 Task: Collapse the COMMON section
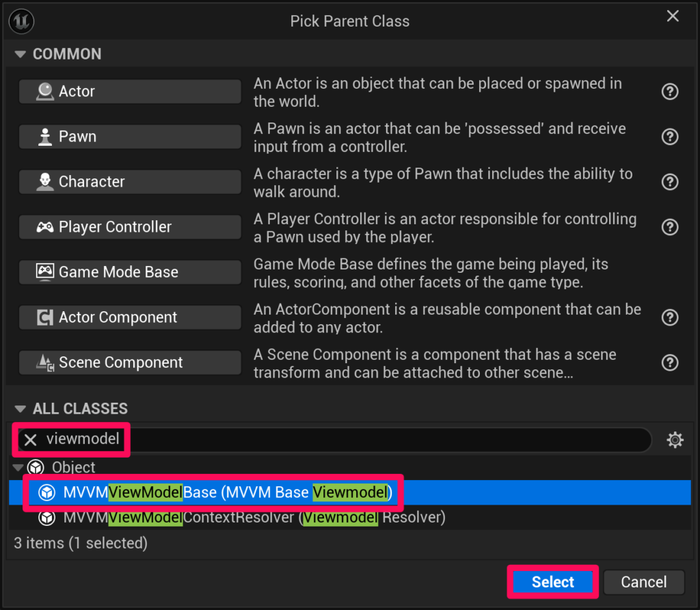[21, 54]
